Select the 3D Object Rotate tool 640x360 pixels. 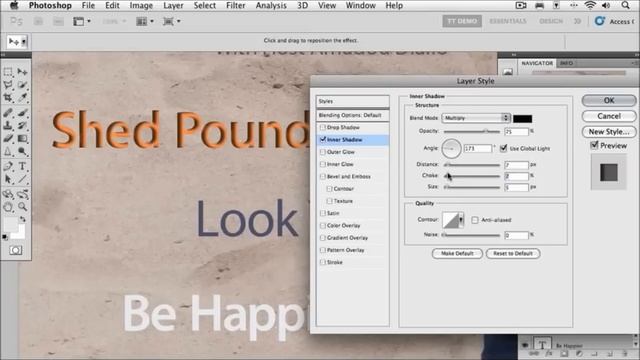click(8, 194)
